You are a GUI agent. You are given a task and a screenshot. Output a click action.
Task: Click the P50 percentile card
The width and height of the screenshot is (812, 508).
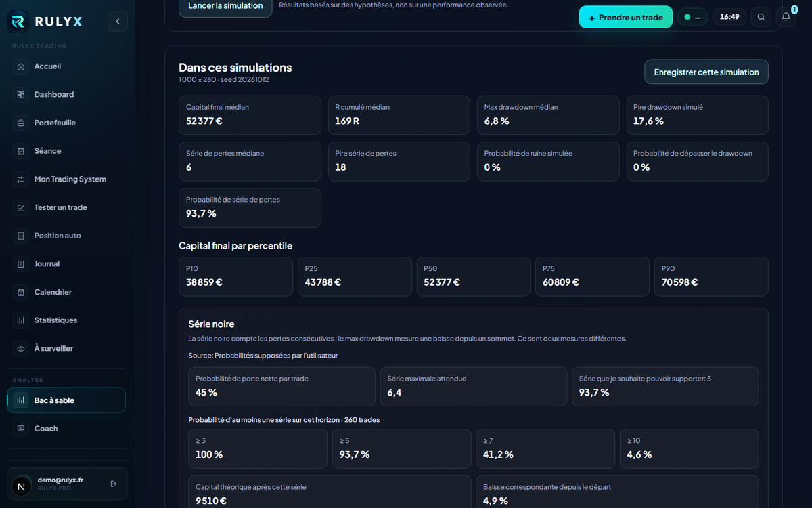pyautogui.click(x=474, y=276)
